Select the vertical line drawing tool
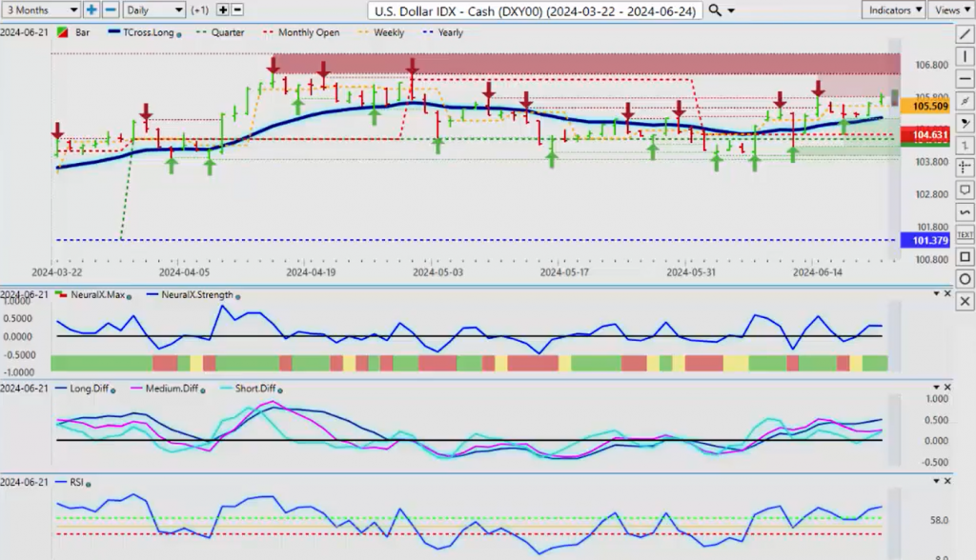This screenshot has height=560, width=976. click(x=965, y=57)
